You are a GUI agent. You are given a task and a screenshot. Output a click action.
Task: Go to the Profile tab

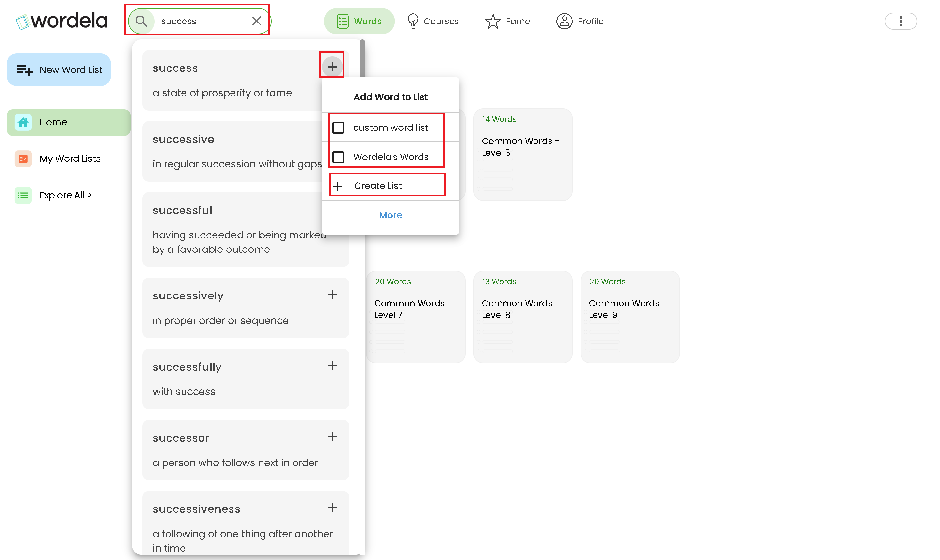click(x=580, y=21)
